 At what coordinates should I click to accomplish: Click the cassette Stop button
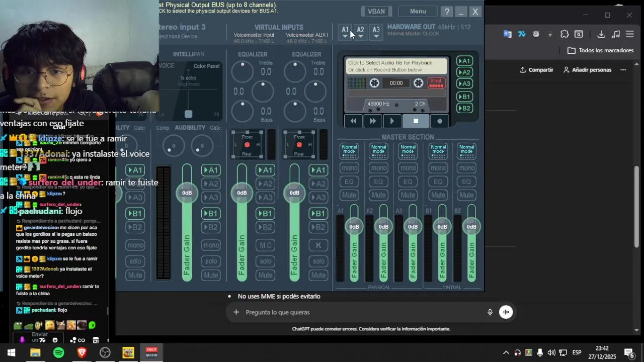pos(416,121)
